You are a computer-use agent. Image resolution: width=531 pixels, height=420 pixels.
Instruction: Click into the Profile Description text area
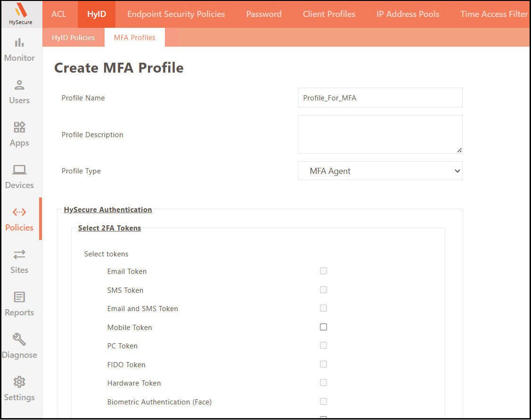[380, 134]
